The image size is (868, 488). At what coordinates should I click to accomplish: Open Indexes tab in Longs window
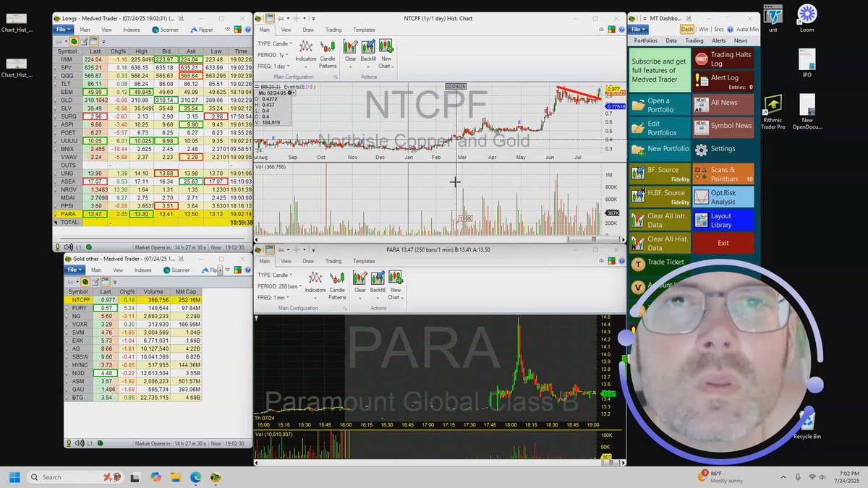pyautogui.click(x=131, y=30)
